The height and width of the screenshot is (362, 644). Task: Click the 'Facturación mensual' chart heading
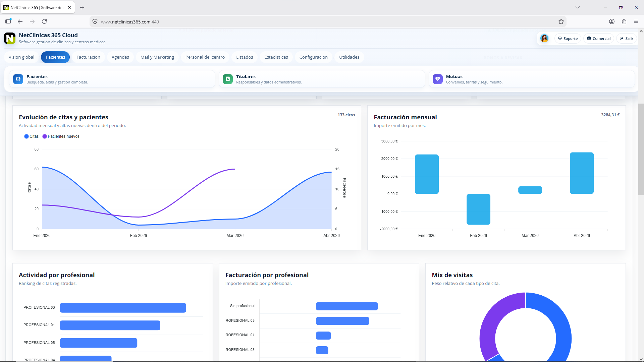tap(405, 117)
